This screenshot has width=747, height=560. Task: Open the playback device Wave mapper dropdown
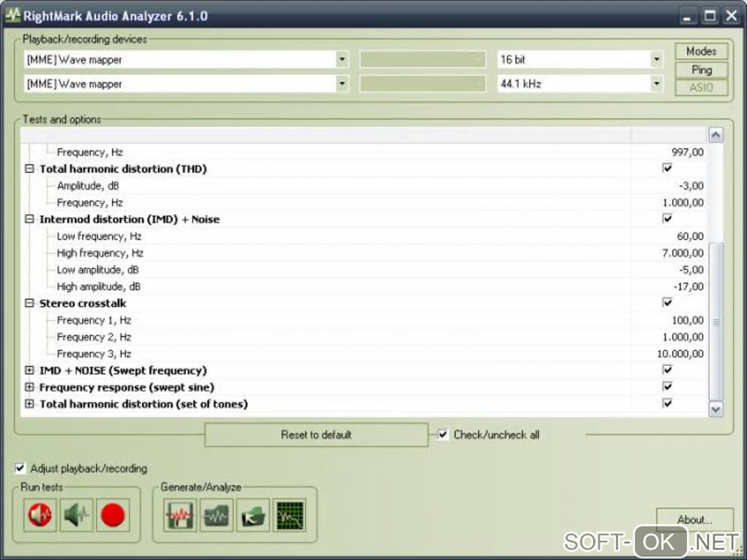click(341, 59)
